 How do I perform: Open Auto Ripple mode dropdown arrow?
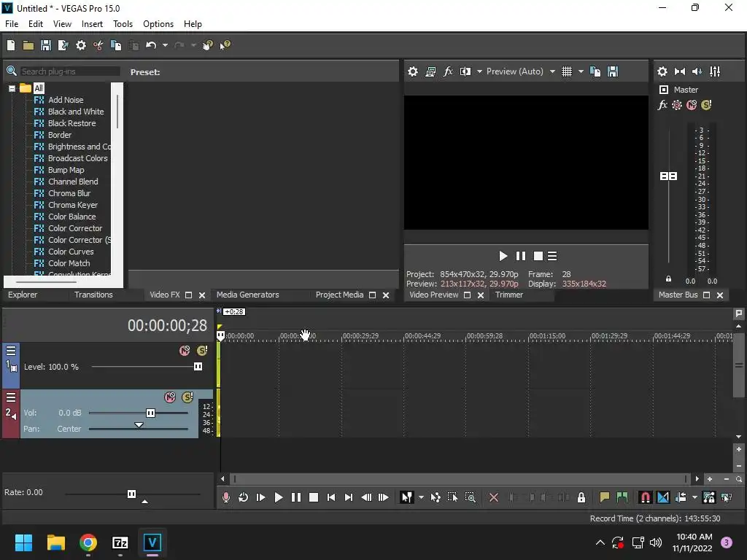pos(694,497)
